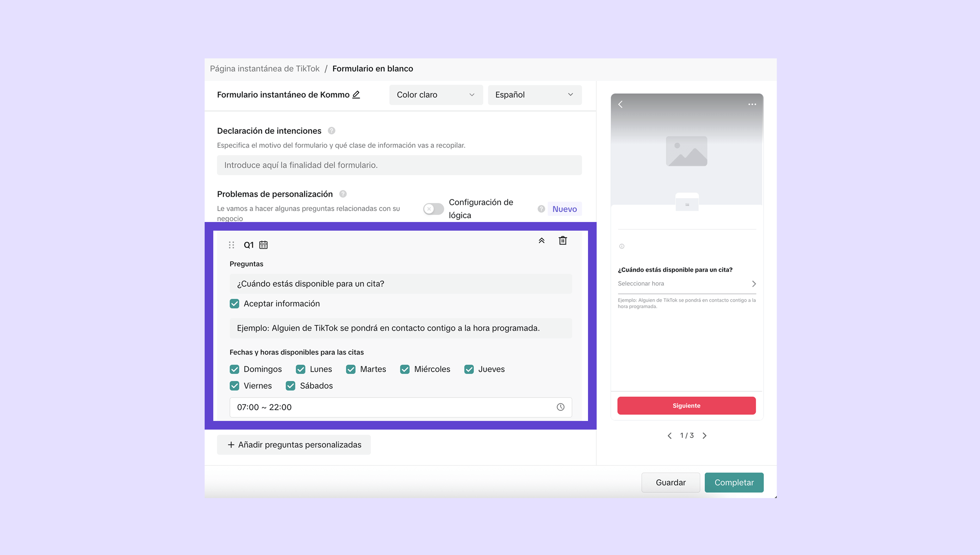Viewport: 980px width, 555px height.
Task: Click the Ejemplo description input field
Action: [401, 328]
